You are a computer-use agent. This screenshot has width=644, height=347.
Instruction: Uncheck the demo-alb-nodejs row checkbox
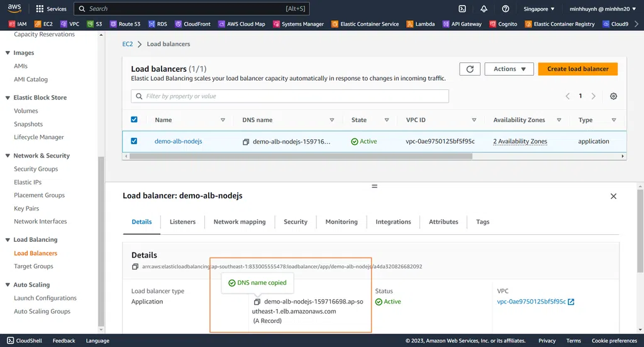134,141
